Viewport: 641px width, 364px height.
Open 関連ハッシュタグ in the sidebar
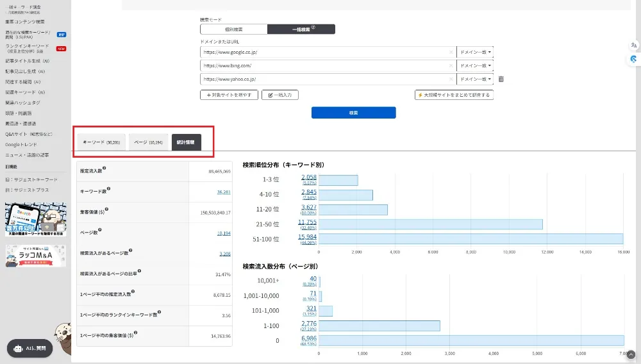(22, 103)
